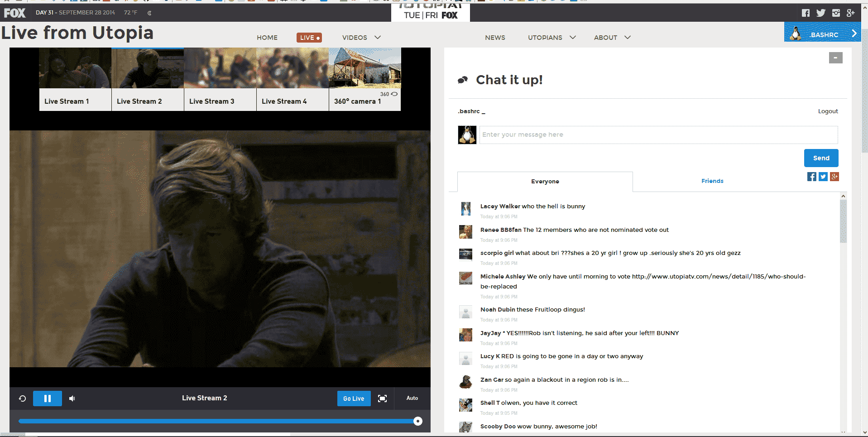Enter fullscreen video mode
The height and width of the screenshot is (437, 868).
pos(383,399)
